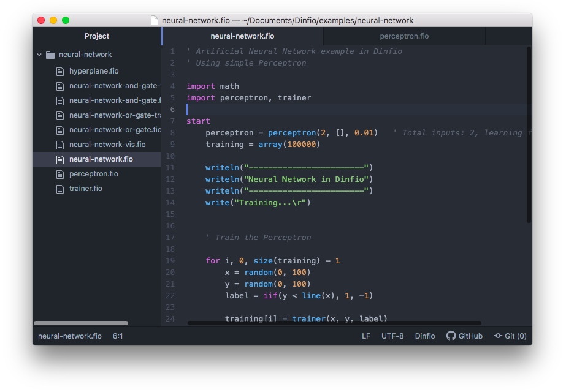The image size is (566, 392).
Task: Click the file icon beside neural-network-vis.fio
Action: coord(60,145)
